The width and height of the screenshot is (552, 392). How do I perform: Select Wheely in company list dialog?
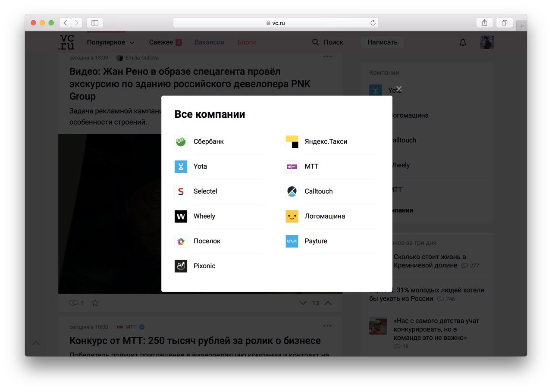[204, 216]
